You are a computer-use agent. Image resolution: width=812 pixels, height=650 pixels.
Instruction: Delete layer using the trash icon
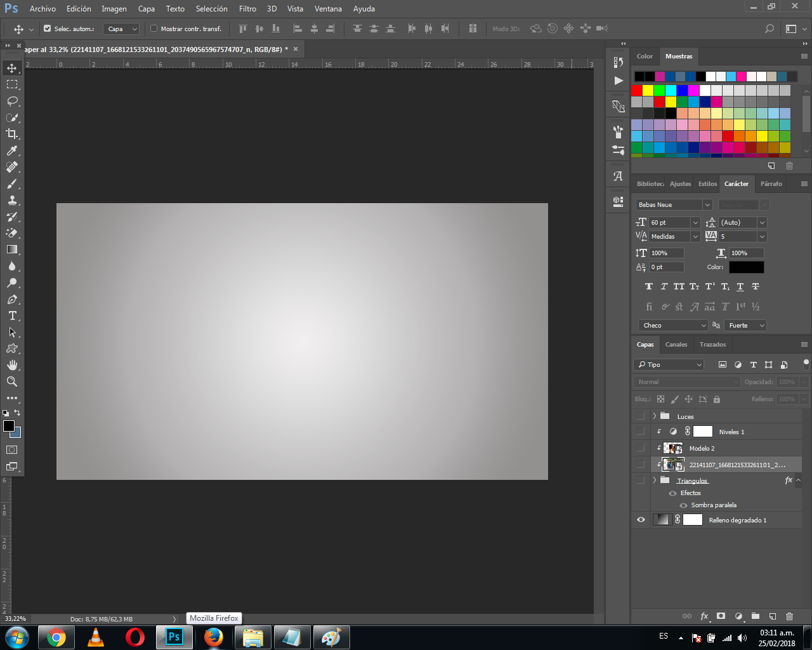coord(789,616)
